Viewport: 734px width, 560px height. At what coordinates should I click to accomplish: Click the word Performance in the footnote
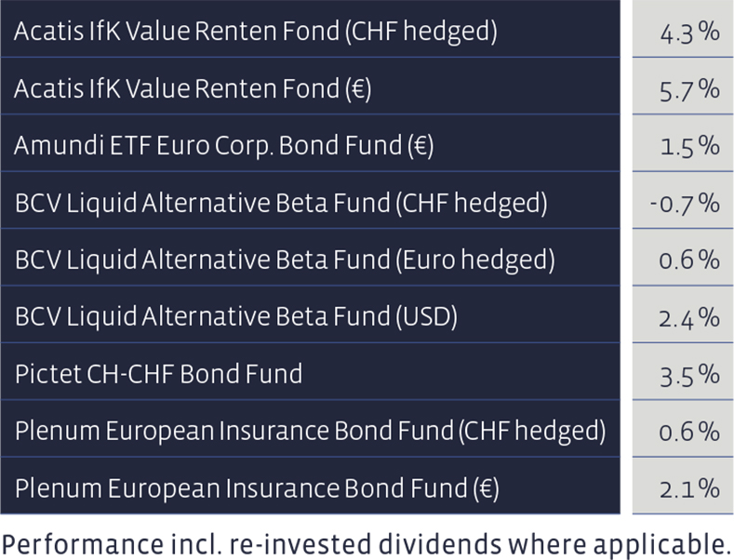point(83,544)
